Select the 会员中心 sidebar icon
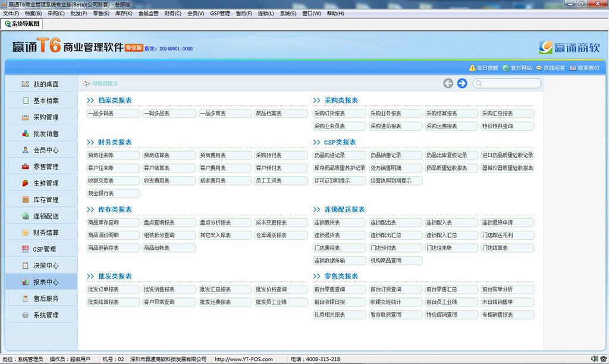609x364 pixels. click(x=26, y=150)
